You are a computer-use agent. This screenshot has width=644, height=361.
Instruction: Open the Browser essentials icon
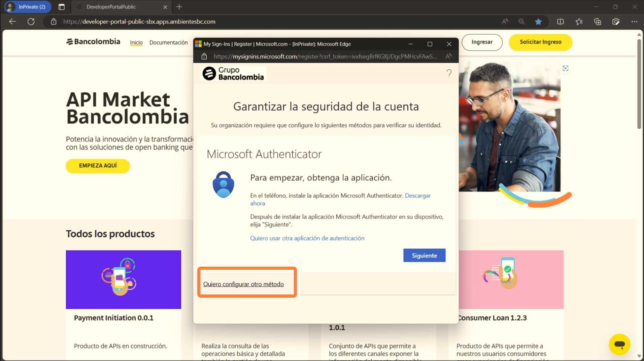pos(616,22)
